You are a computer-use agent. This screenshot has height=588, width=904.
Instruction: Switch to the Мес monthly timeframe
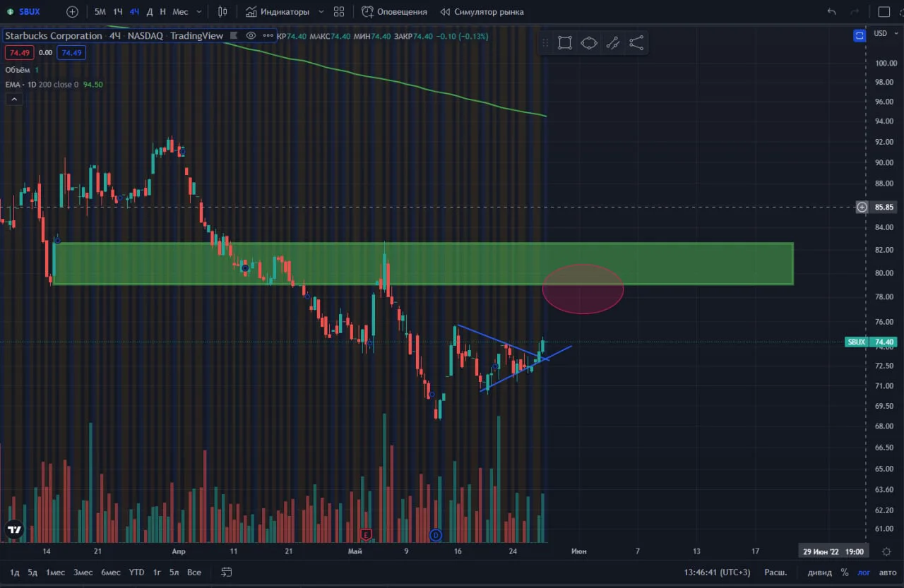[180, 12]
